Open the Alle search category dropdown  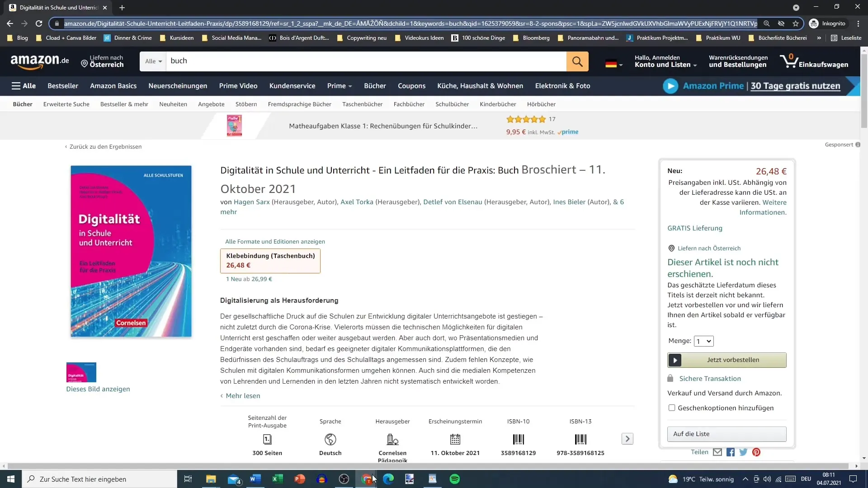[x=153, y=61]
